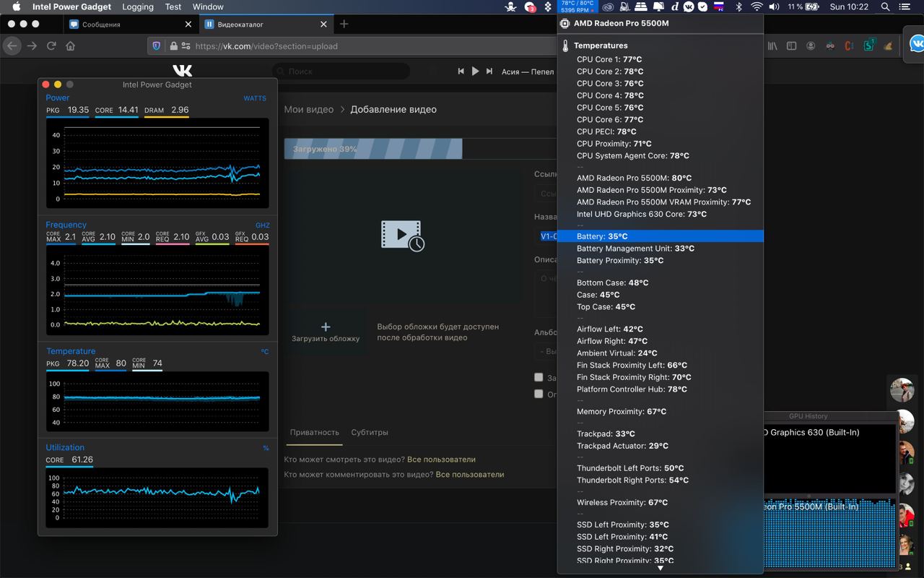
Task: Open Intel Power Gadget app menu
Action: [71, 7]
